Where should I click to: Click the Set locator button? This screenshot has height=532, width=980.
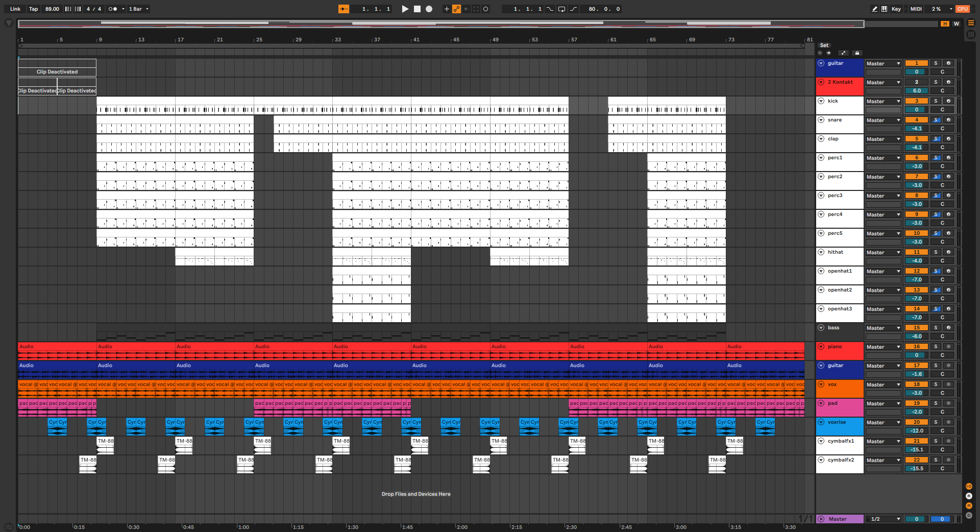pyautogui.click(x=824, y=45)
